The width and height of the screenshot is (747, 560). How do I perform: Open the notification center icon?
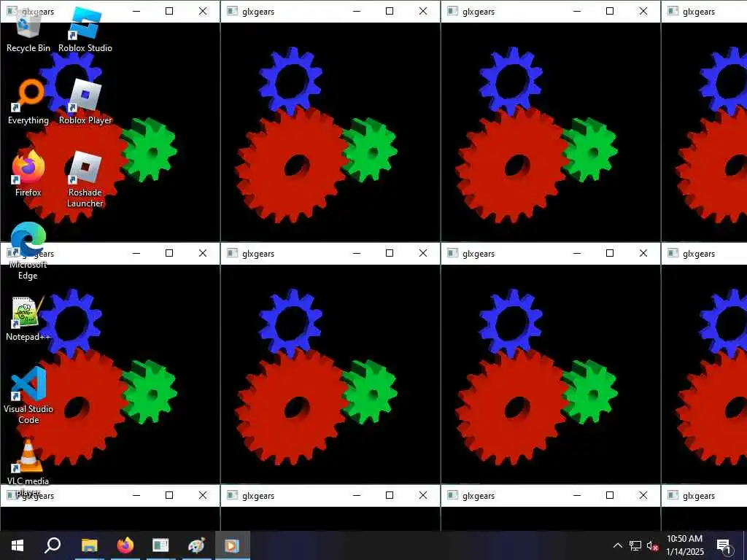724,546
